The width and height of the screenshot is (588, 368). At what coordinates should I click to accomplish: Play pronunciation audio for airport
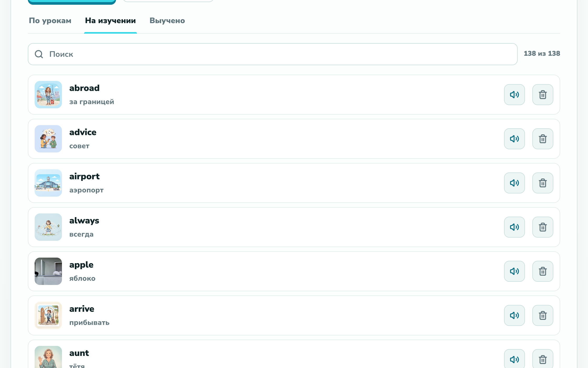tap(514, 183)
